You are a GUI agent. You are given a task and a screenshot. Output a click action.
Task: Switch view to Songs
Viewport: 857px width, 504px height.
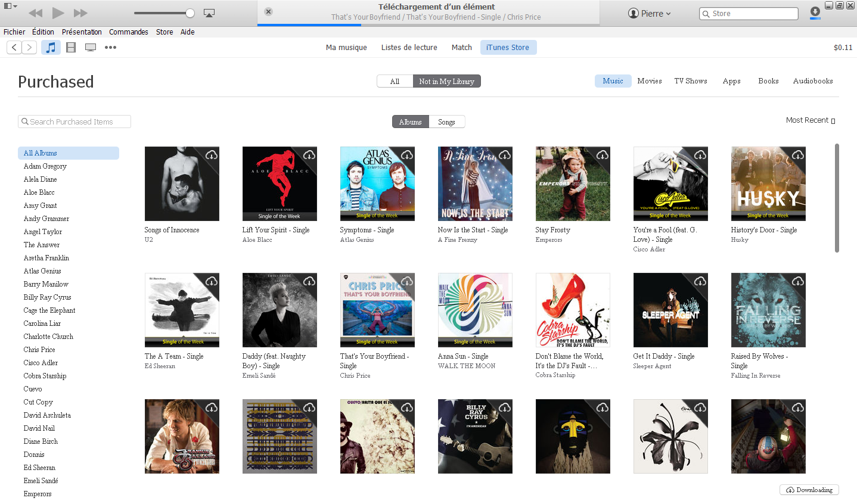click(446, 122)
